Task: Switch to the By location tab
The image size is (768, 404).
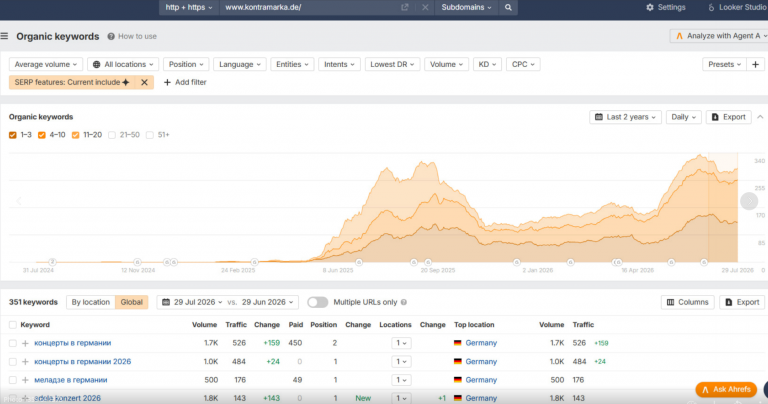Action: click(91, 302)
